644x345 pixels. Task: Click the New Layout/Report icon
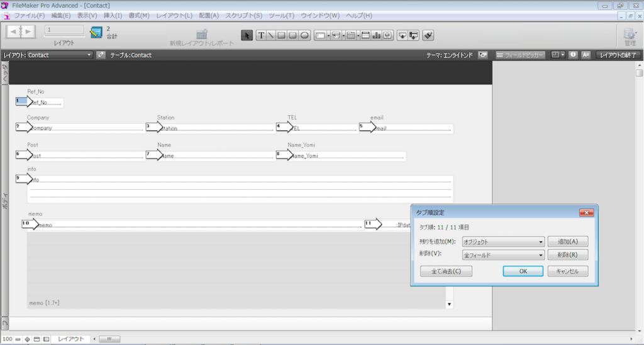coord(202,34)
